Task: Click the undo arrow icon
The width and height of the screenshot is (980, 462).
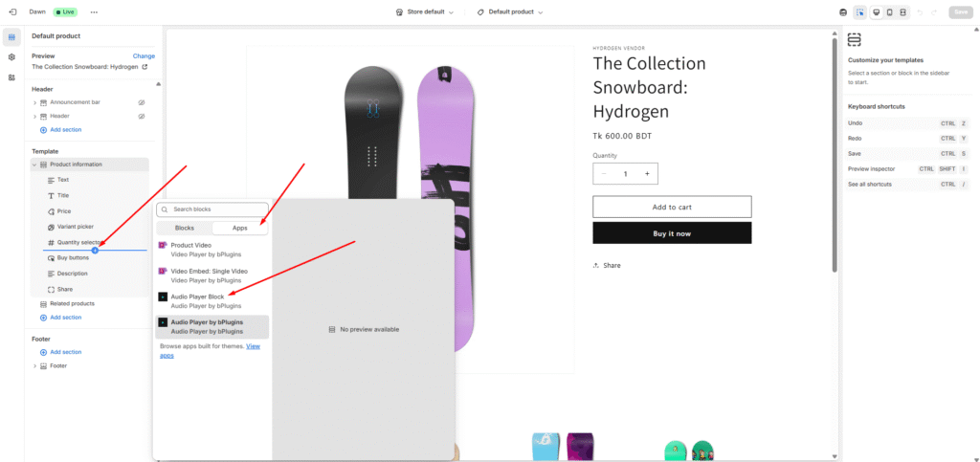Action: coord(920,12)
